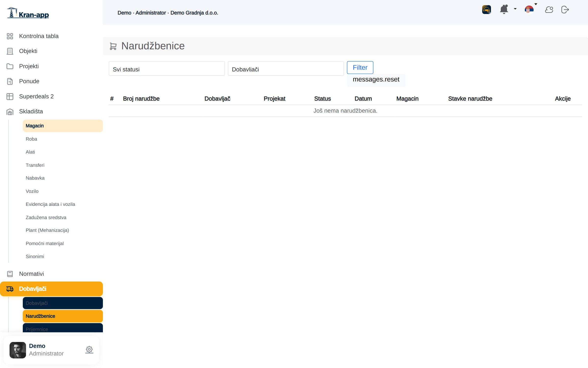Expand the notifications dropdown arrow
The height and width of the screenshot is (368, 588).
tap(515, 9)
